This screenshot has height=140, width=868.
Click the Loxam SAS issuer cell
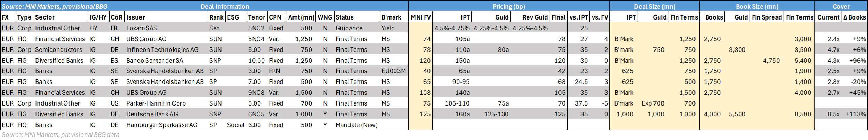[x=142, y=28]
